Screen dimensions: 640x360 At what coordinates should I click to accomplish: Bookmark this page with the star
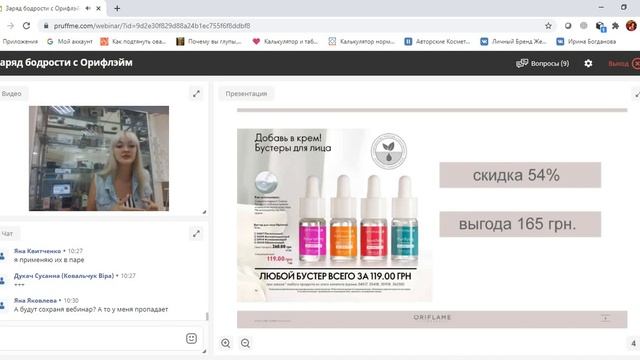[548, 26]
